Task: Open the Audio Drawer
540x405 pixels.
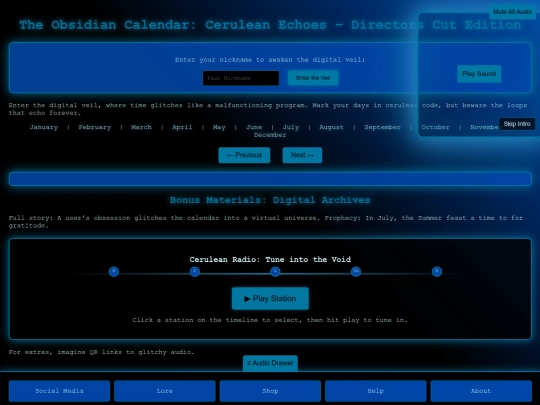Action: (x=270, y=363)
